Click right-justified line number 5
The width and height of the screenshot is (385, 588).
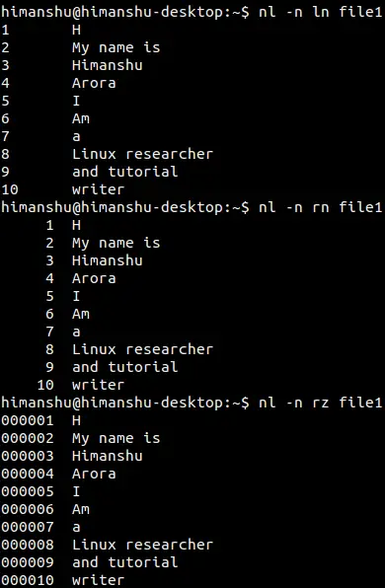(x=50, y=296)
